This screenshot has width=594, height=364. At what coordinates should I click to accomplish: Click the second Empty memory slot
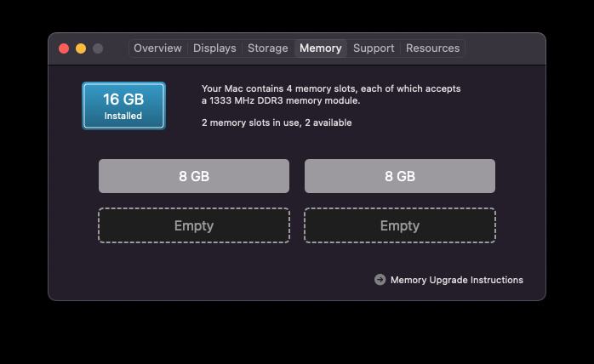(x=399, y=225)
